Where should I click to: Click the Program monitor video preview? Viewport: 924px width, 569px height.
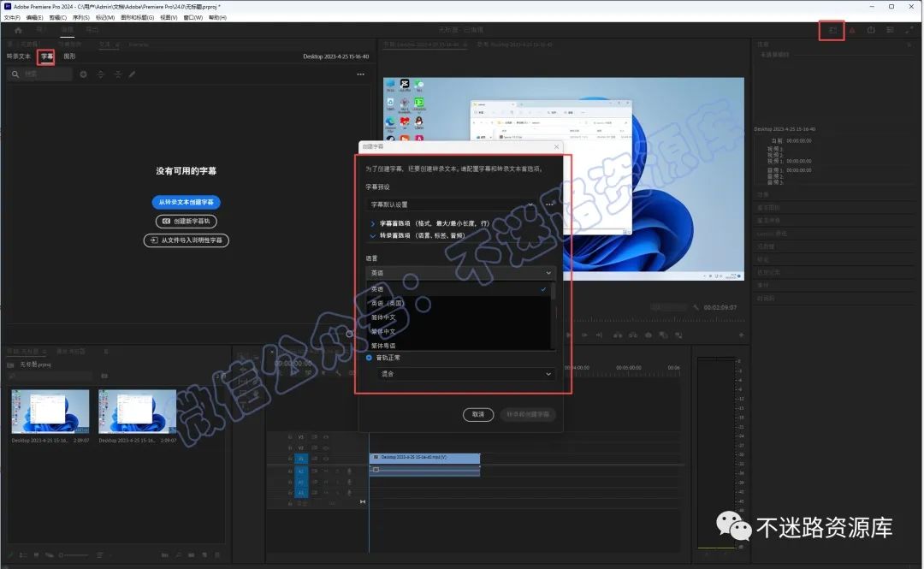[x=563, y=179]
